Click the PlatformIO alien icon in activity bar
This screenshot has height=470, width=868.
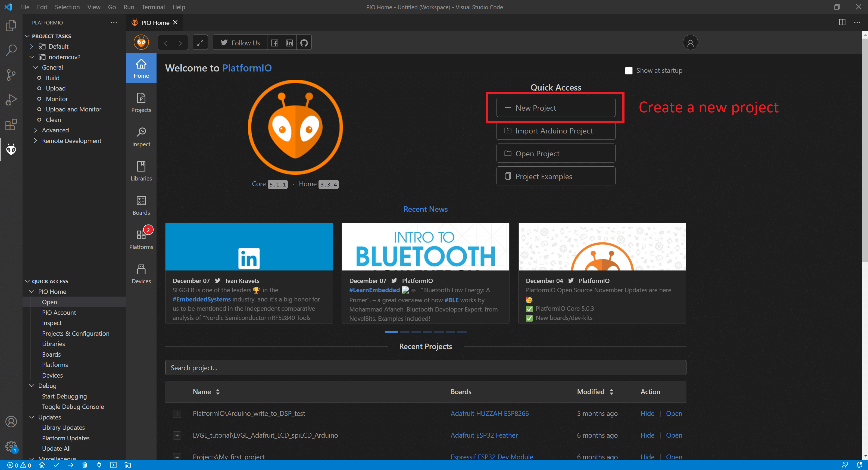[11, 149]
